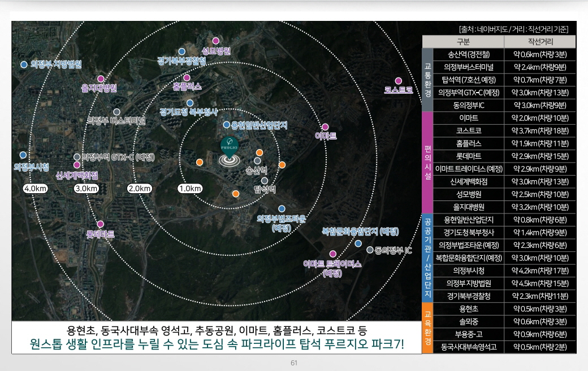Select 약 2.0km(차량 10분) in the 이마트 row

pos(540,118)
